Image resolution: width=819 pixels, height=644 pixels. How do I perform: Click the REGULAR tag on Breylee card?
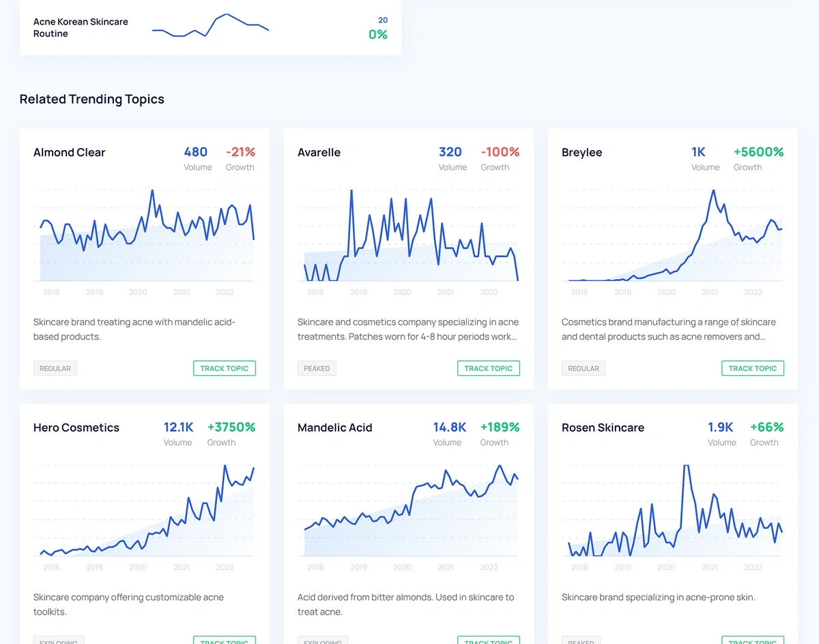(584, 368)
